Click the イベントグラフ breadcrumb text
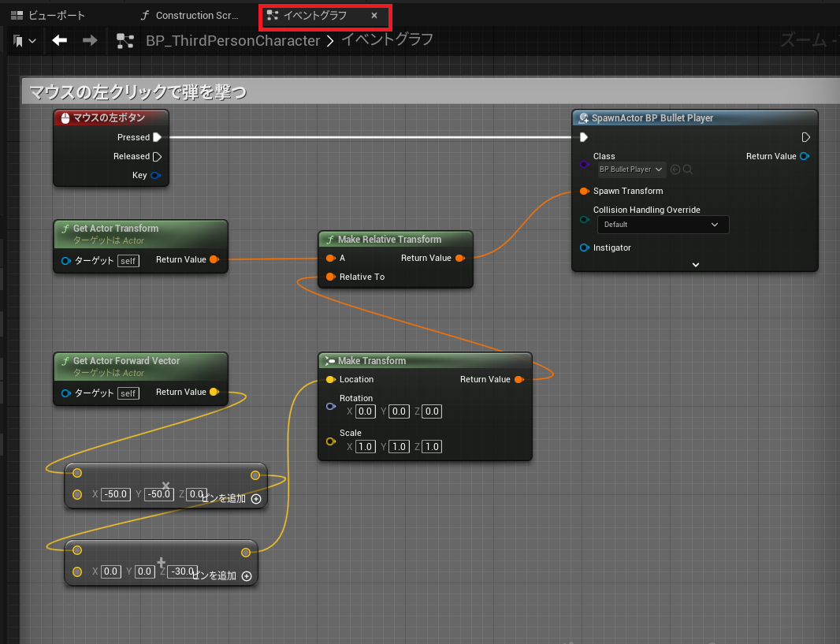This screenshot has height=644, width=840. [x=388, y=39]
